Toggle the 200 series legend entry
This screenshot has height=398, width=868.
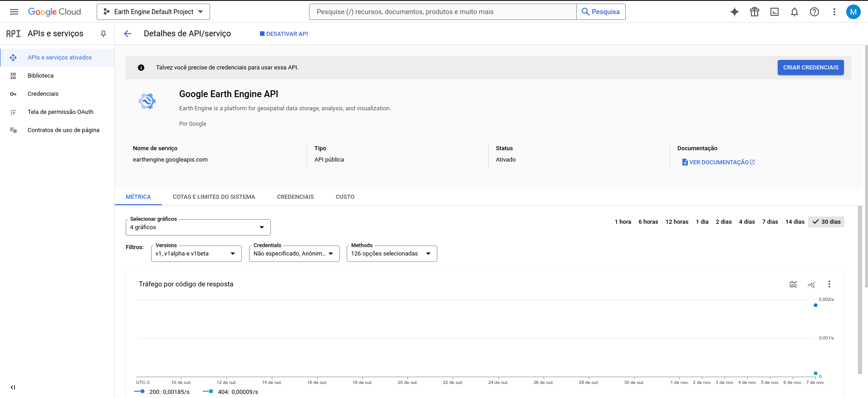[x=162, y=392]
